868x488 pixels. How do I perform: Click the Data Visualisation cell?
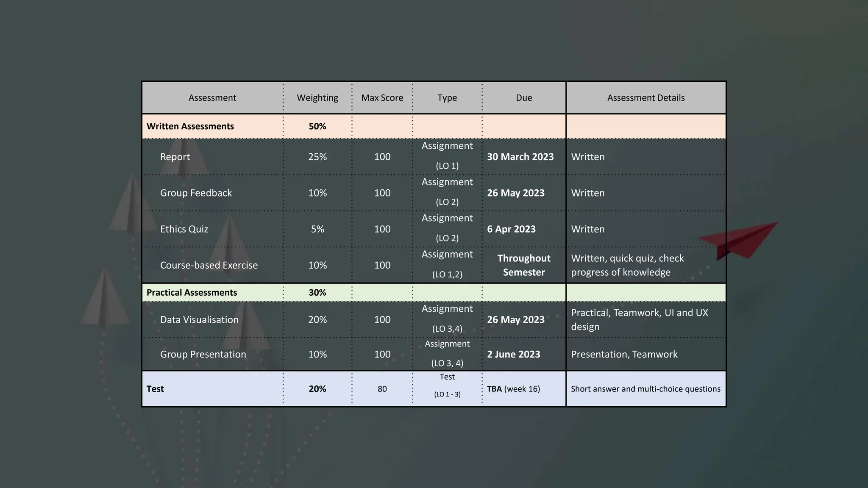click(x=199, y=320)
